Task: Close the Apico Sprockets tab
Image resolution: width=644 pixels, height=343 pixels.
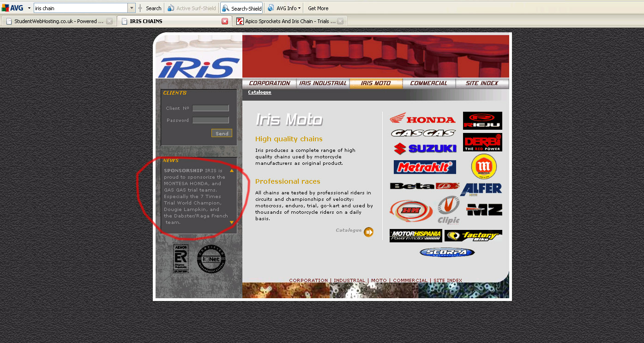Action: click(340, 21)
